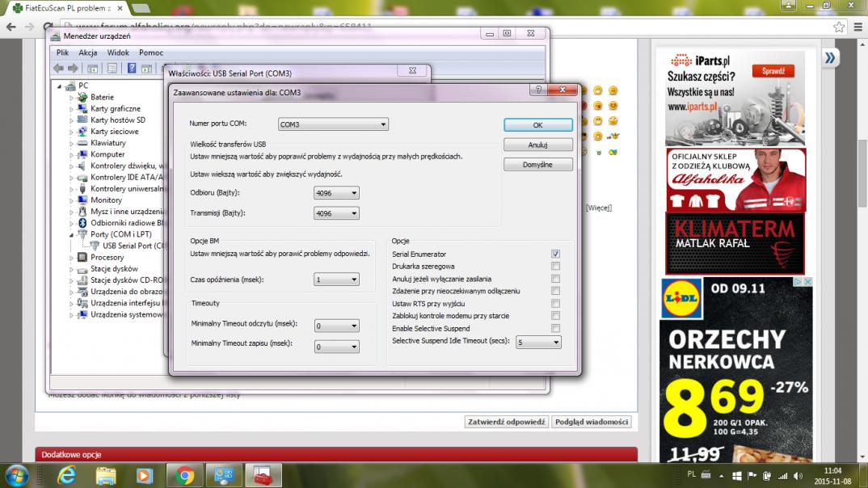
Task: Open the Windows Start menu orb
Action: pyautogui.click(x=17, y=475)
